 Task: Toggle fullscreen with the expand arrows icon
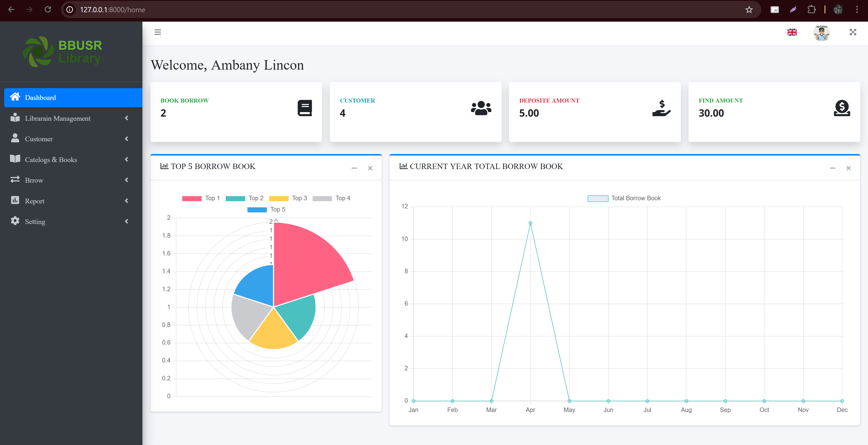point(852,32)
